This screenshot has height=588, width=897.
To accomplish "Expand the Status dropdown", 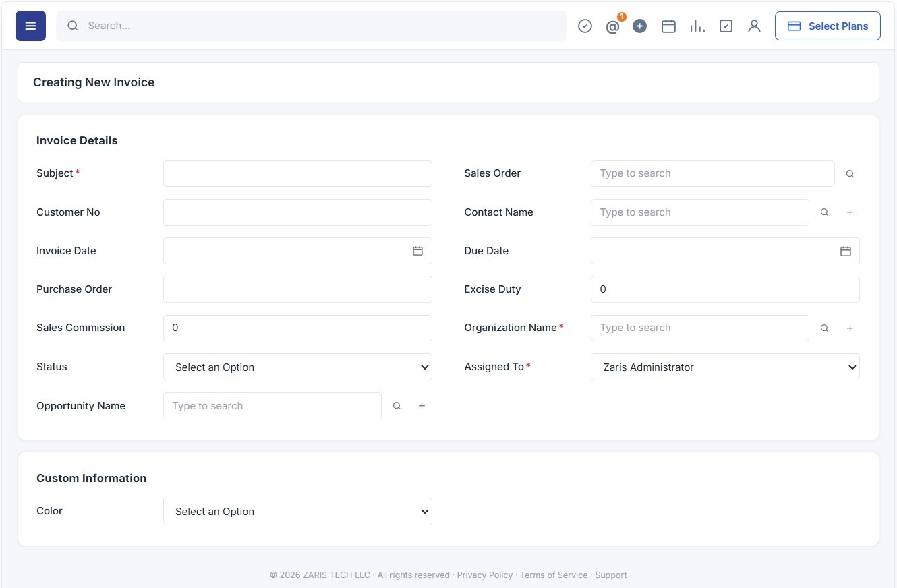I will click(297, 367).
